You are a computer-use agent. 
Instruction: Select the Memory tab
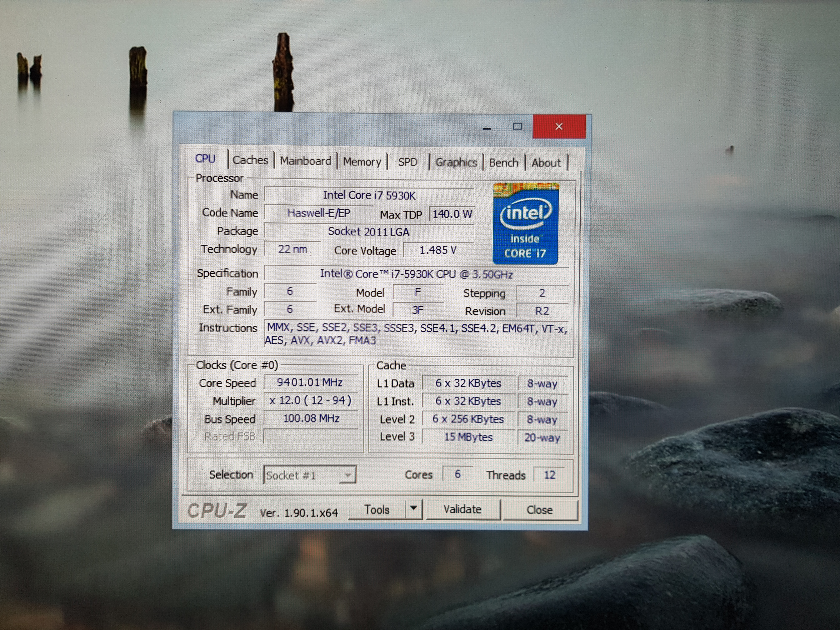pos(362,162)
